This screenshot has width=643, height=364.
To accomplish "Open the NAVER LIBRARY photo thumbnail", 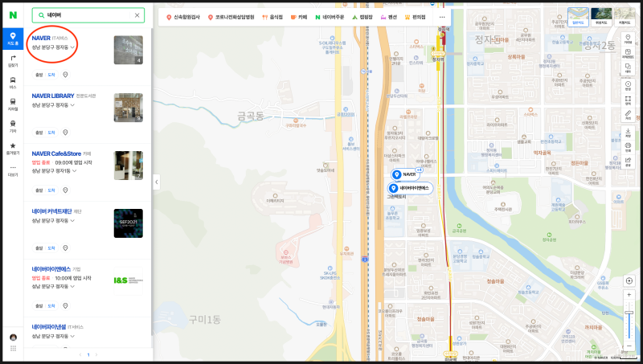I will pyautogui.click(x=129, y=108).
